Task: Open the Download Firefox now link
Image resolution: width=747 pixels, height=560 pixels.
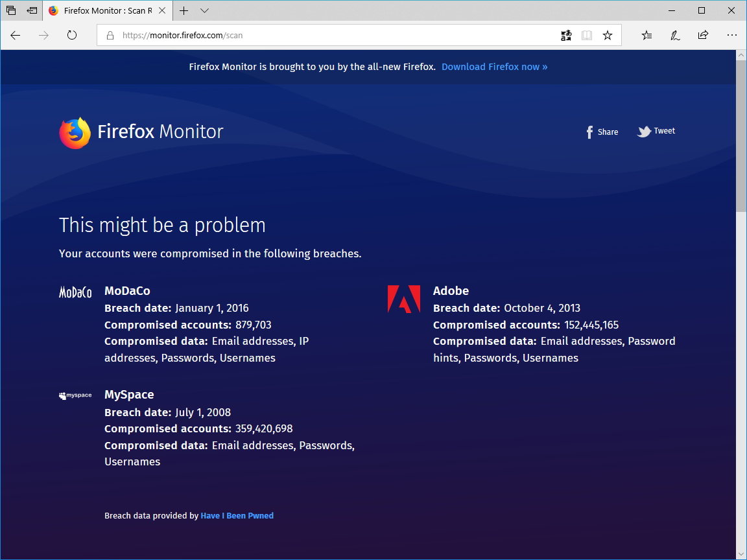Action: (x=494, y=67)
